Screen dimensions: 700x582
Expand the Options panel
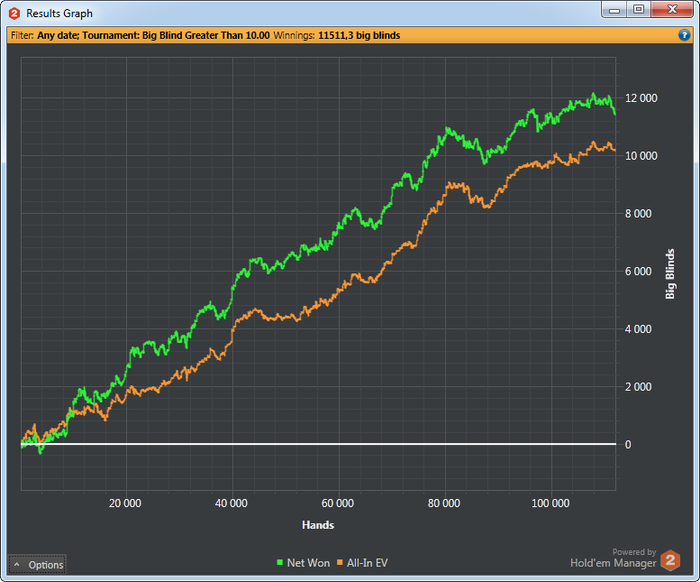click(38, 565)
